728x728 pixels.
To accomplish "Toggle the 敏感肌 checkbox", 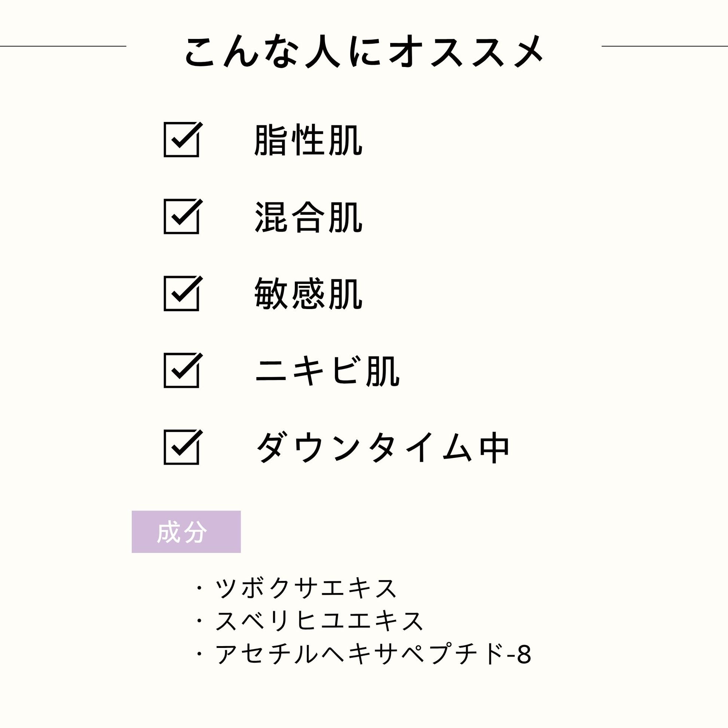I will click(181, 294).
